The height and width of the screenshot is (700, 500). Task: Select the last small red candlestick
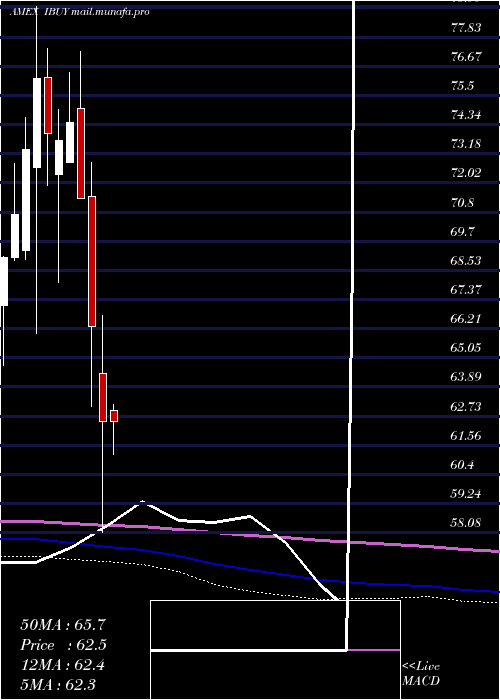point(114,416)
